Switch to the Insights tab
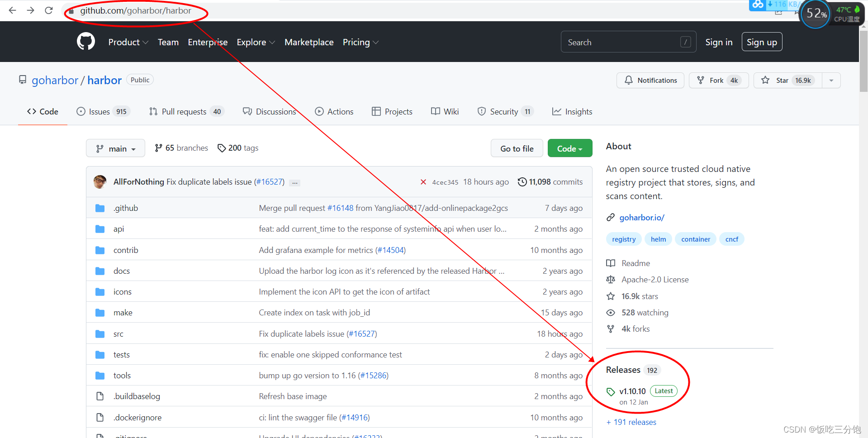Image resolution: width=868 pixels, height=438 pixels. point(572,112)
